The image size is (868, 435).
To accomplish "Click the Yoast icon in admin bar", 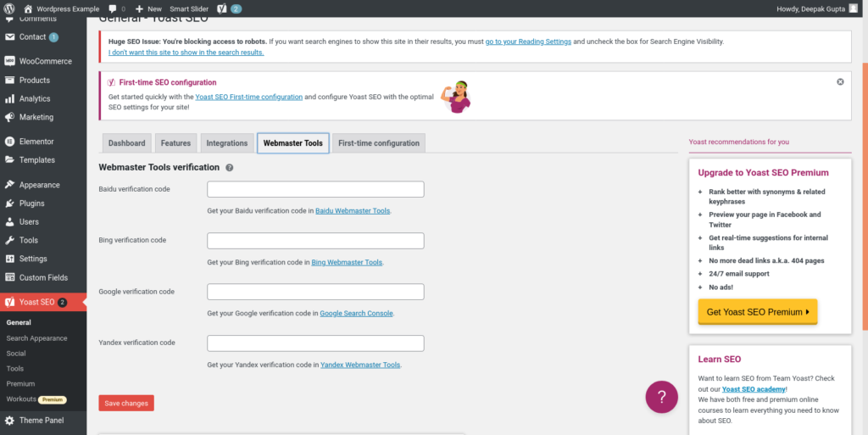I will (221, 9).
